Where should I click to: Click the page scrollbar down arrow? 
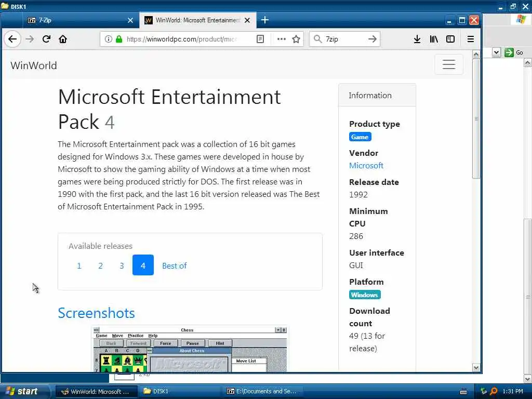(476, 368)
